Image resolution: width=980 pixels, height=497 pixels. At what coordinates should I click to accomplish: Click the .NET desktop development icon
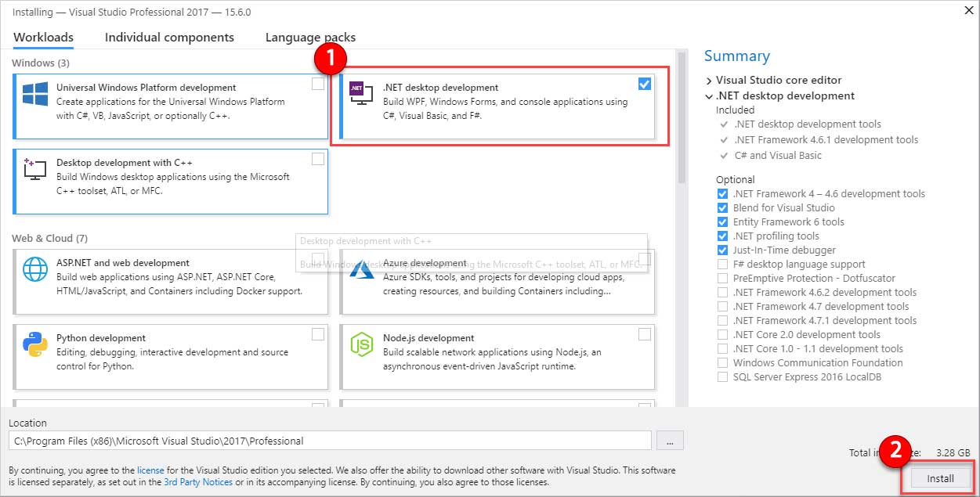(361, 95)
